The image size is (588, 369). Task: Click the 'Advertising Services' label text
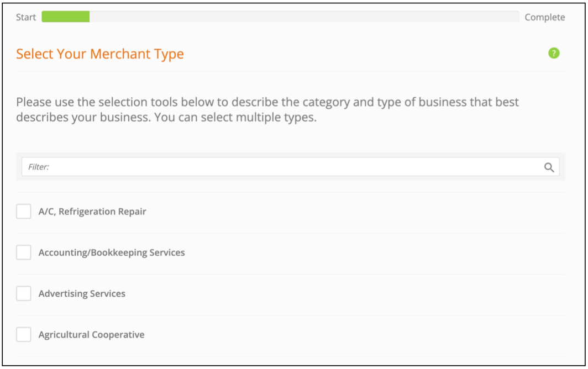click(x=82, y=294)
